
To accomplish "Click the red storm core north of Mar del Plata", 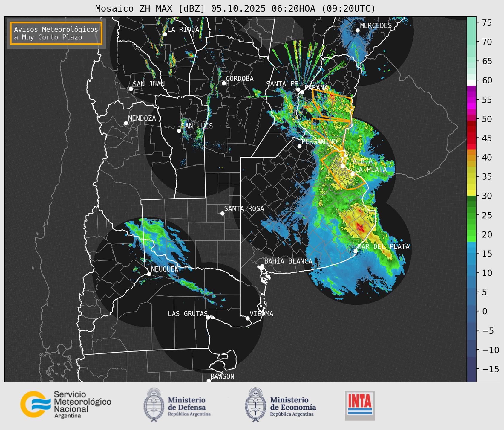I will 361,228.
